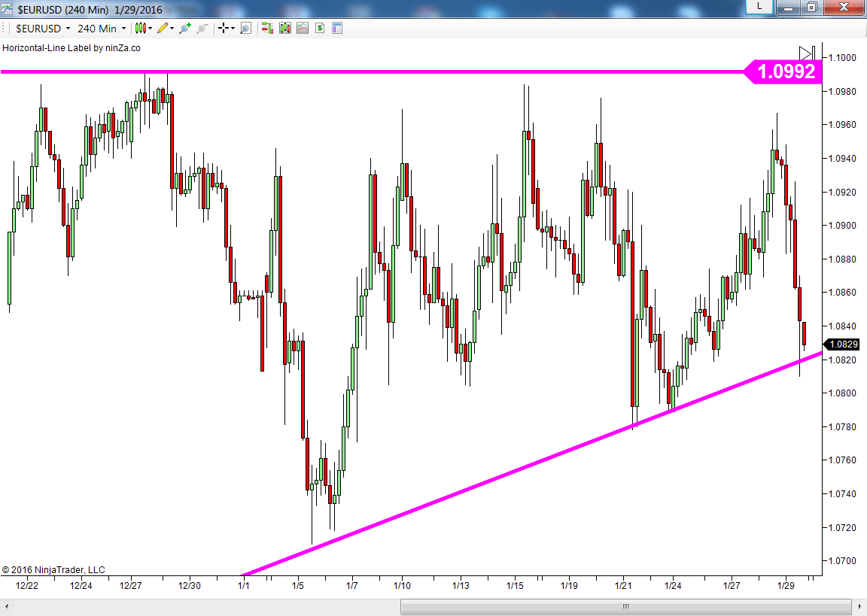Click the candlestick chart style icon
The height and width of the screenshot is (616, 867).
point(141,28)
